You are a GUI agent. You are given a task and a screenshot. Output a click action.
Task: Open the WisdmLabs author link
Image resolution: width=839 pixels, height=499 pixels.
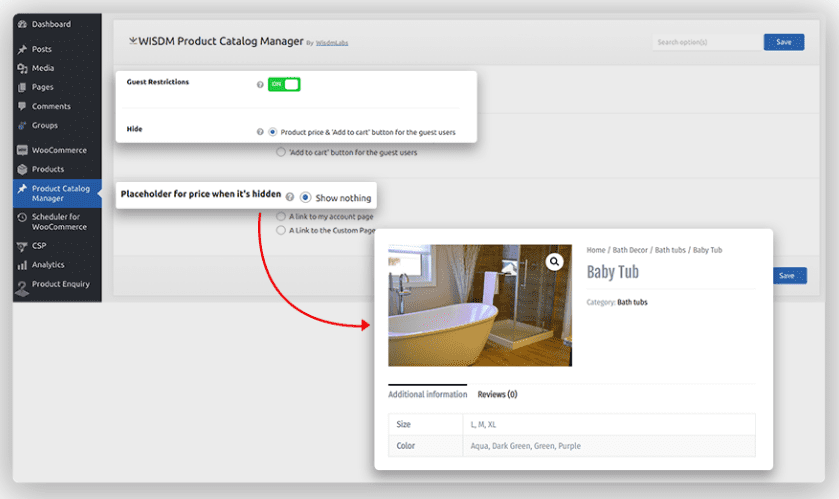click(x=332, y=43)
